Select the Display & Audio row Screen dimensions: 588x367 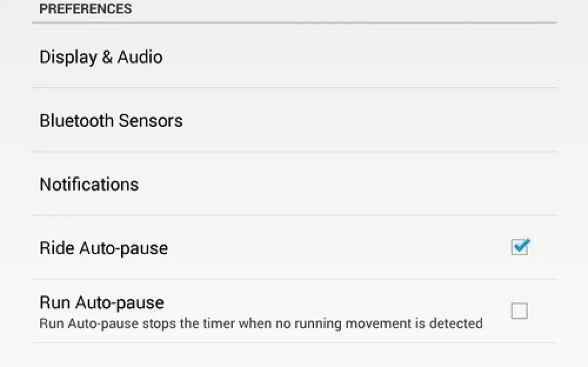click(293, 57)
